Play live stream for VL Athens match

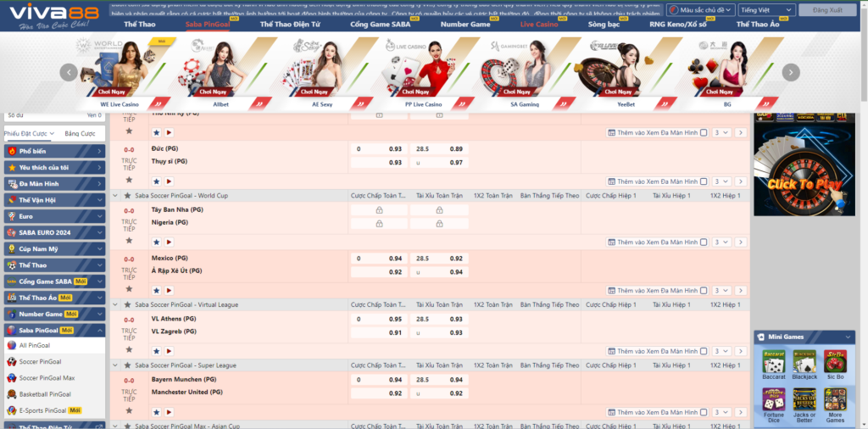click(169, 350)
